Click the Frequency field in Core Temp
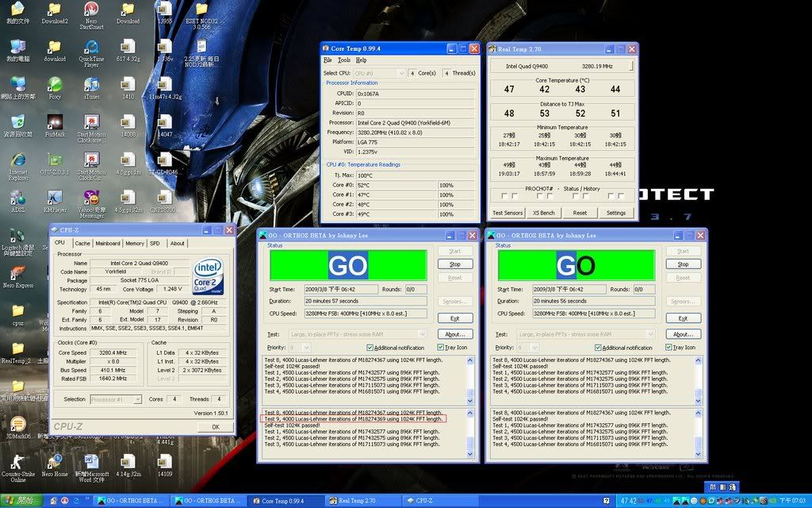Viewport: 812px width, 508px height. pos(416,133)
